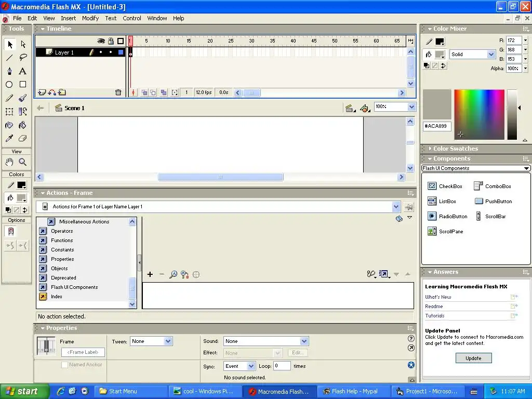Select the Zoom tool
532x399 pixels.
click(x=23, y=162)
